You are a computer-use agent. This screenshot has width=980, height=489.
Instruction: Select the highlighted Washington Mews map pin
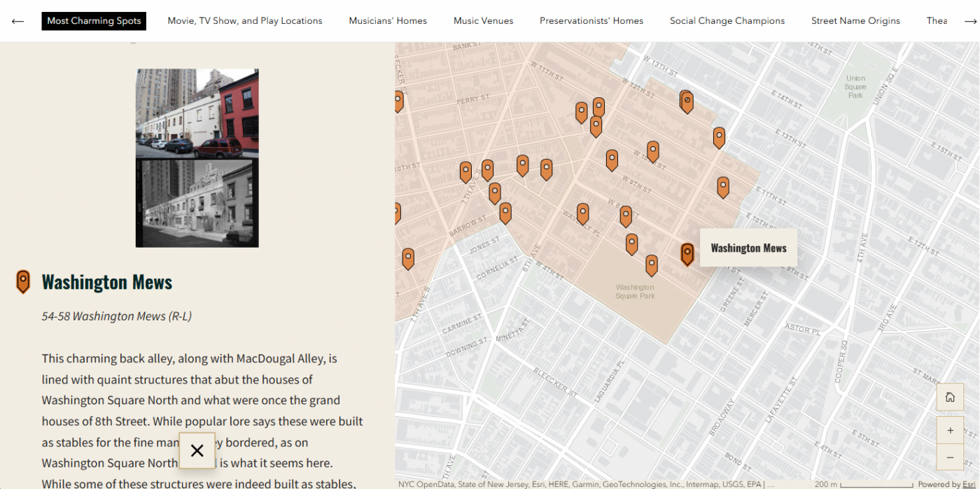(x=687, y=253)
